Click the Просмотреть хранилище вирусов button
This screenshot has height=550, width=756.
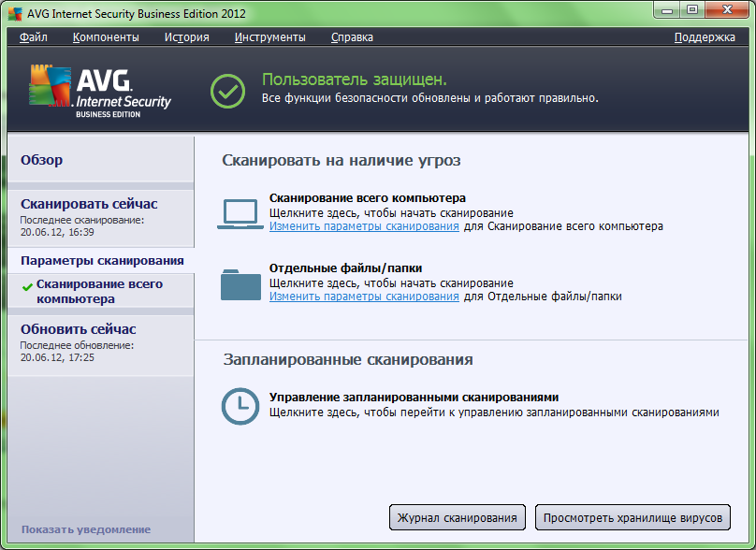tap(632, 517)
